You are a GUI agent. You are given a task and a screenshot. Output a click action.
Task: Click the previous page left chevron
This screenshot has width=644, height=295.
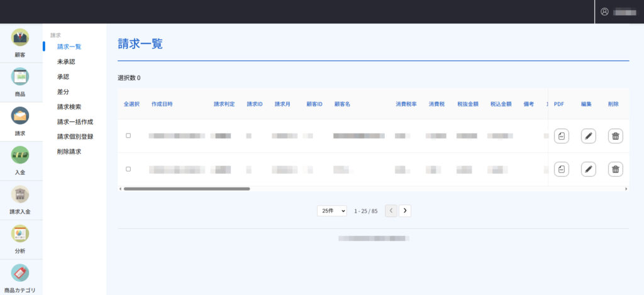coord(391,211)
